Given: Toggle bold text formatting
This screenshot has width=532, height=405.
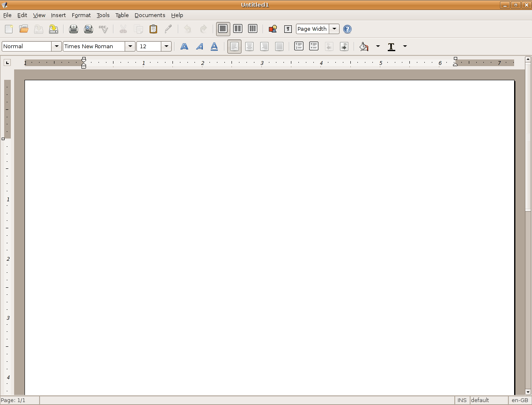Looking at the screenshot, I should point(184,46).
